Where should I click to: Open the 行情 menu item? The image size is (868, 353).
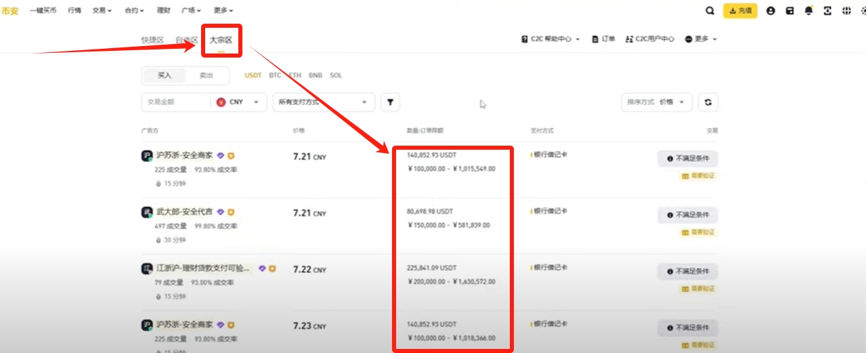pyautogui.click(x=74, y=11)
